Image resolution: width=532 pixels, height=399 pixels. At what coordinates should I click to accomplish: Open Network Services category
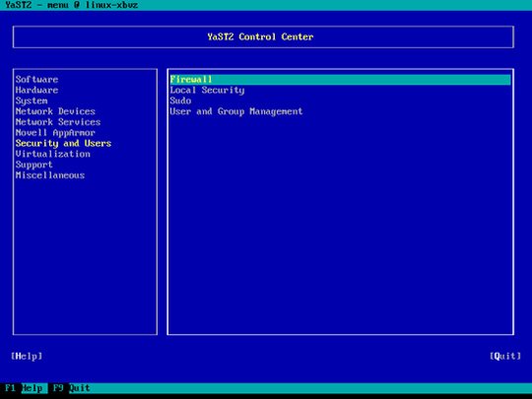pos(58,122)
